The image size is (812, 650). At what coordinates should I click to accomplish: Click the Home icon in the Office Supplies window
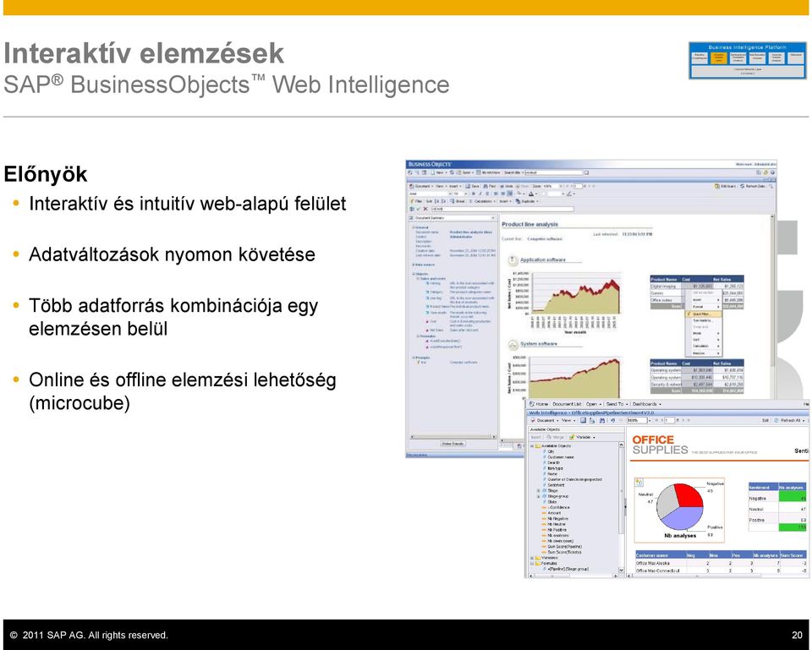pos(532,404)
